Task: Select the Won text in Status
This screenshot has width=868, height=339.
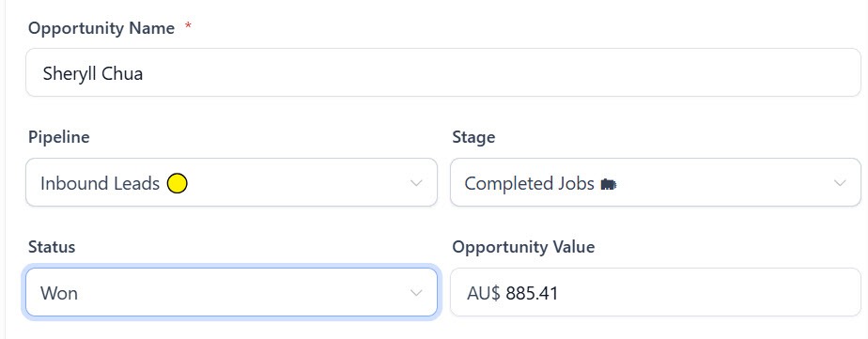Action: pyautogui.click(x=58, y=293)
